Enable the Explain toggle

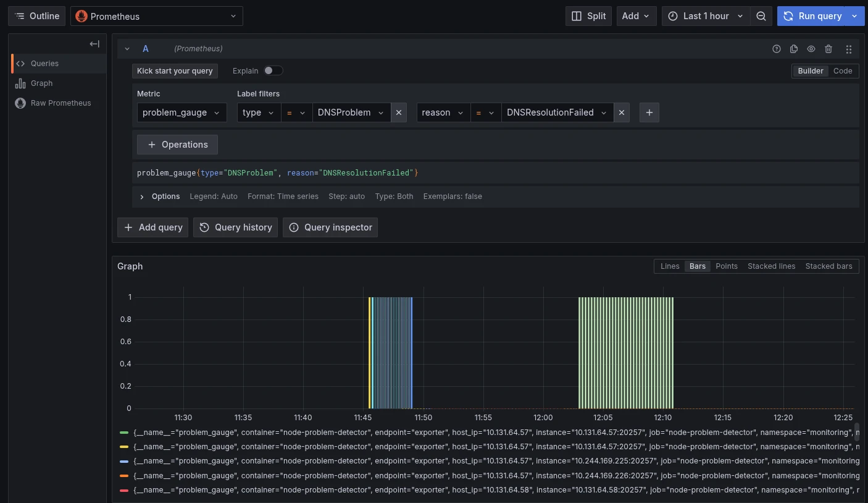click(273, 70)
